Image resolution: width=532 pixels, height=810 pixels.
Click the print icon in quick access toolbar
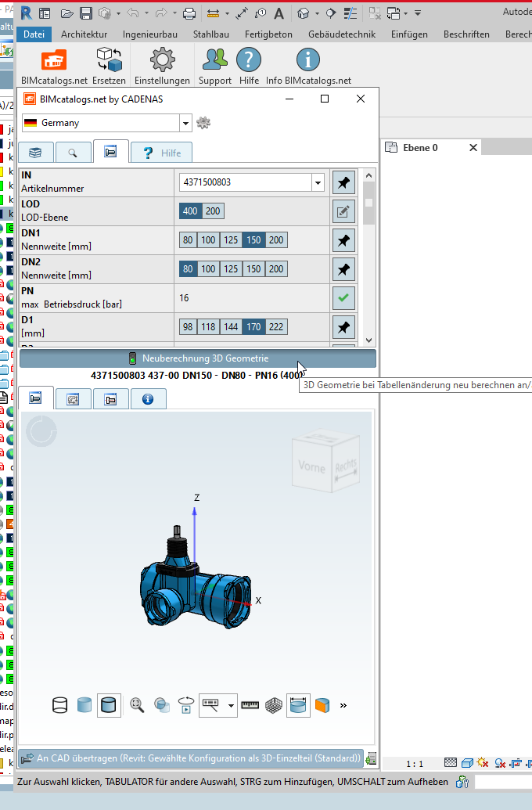point(189,13)
